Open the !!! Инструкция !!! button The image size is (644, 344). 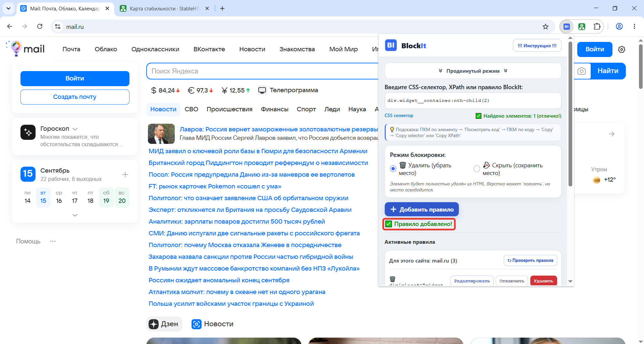(x=537, y=46)
